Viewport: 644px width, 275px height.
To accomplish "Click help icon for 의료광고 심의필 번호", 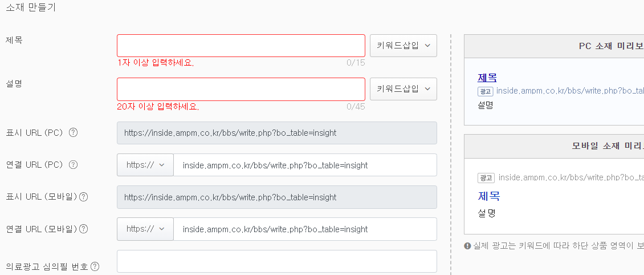I will pos(95,267).
